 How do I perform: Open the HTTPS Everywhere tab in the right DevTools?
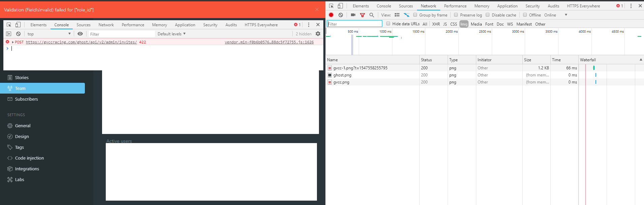click(x=583, y=6)
